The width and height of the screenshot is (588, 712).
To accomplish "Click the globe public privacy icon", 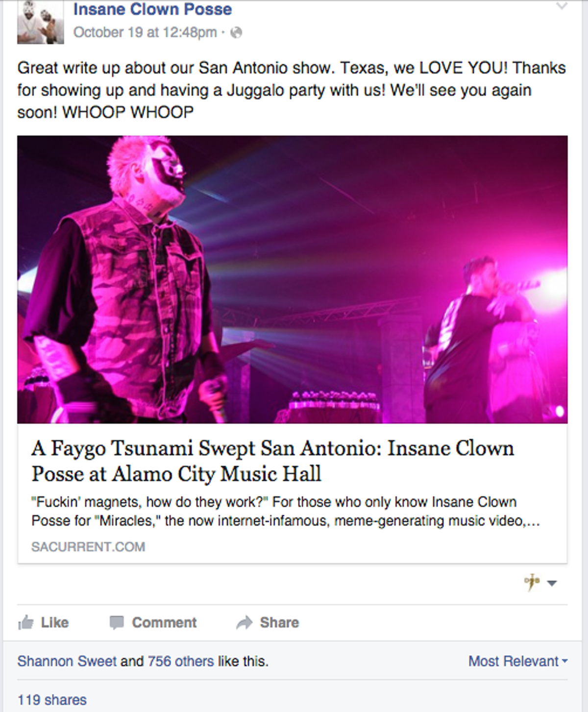I will (x=236, y=33).
